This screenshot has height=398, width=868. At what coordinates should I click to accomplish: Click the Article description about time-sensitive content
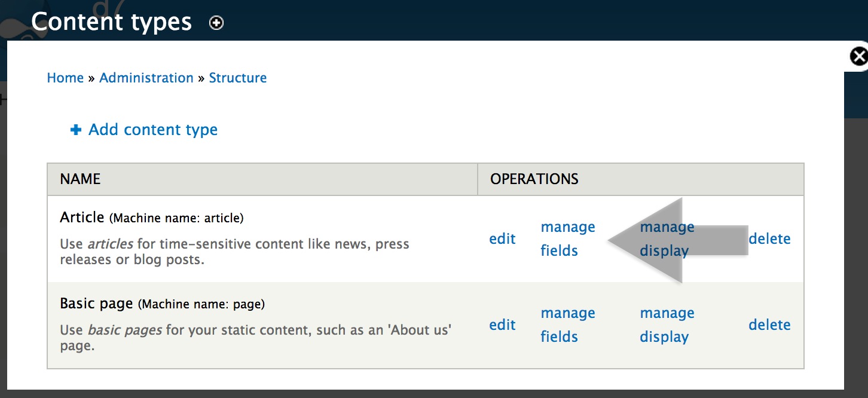(235, 252)
